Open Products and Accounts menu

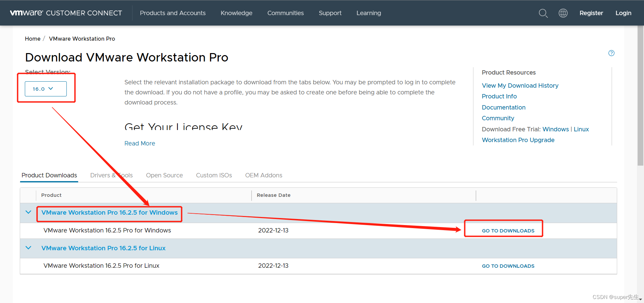(x=173, y=13)
